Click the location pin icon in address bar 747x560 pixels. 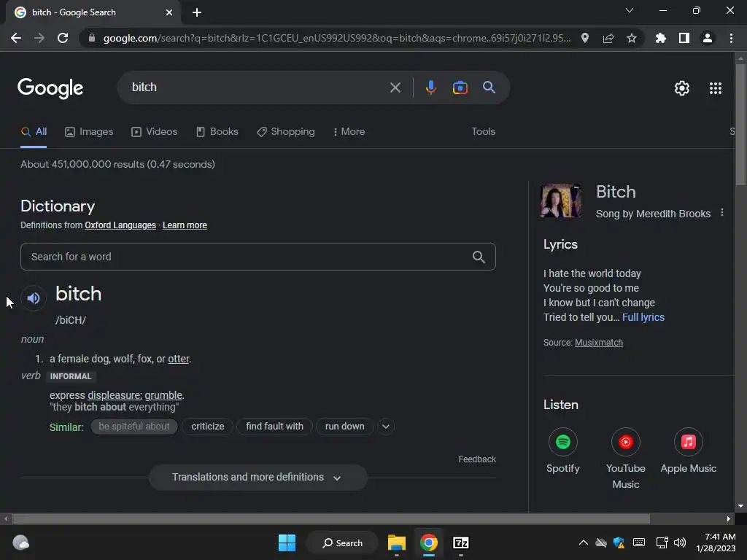tap(585, 38)
